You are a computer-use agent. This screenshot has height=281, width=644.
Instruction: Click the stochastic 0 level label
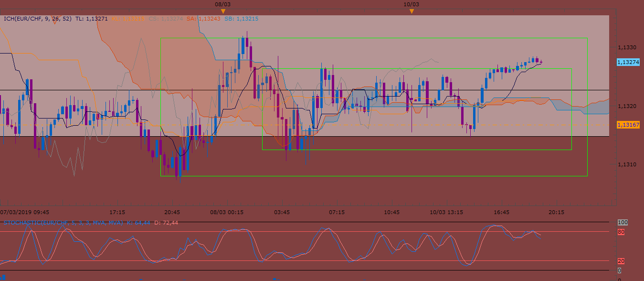tap(620, 270)
